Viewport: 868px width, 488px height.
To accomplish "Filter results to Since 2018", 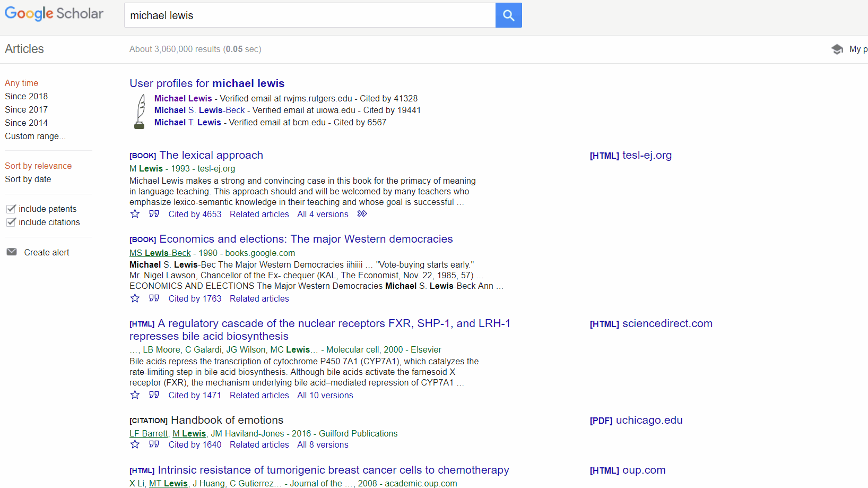I will (26, 96).
